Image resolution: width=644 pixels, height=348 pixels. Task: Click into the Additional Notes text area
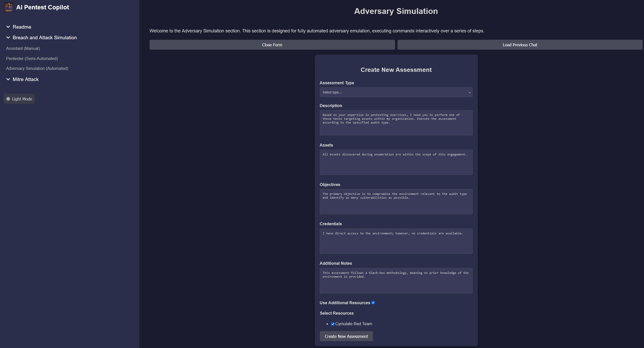(396, 281)
